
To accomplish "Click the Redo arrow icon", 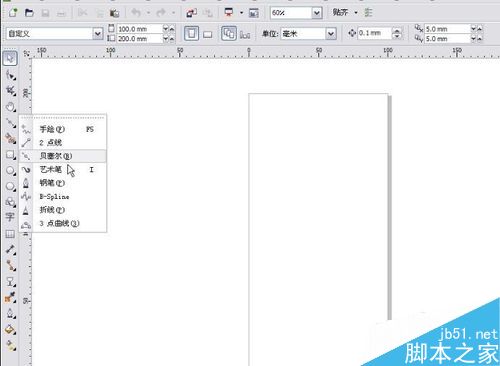I will (161, 13).
